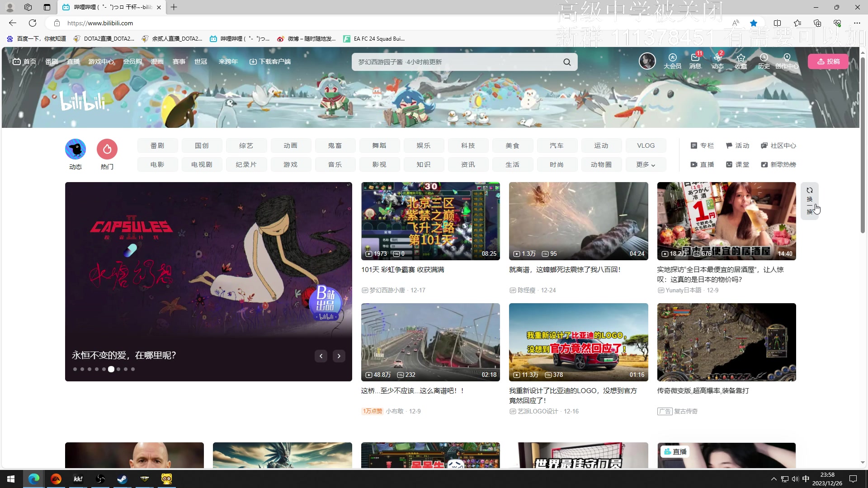Open 新歌热榜 music chart link
This screenshot has height=488, width=868.
point(778,164)
